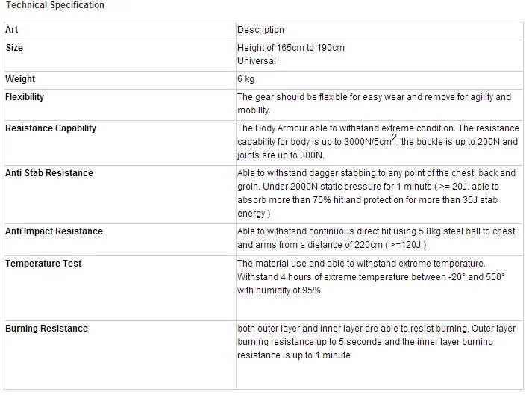532x395 pixels.
Task: Click the dagger stabbing description text
Action: point(376,193)
